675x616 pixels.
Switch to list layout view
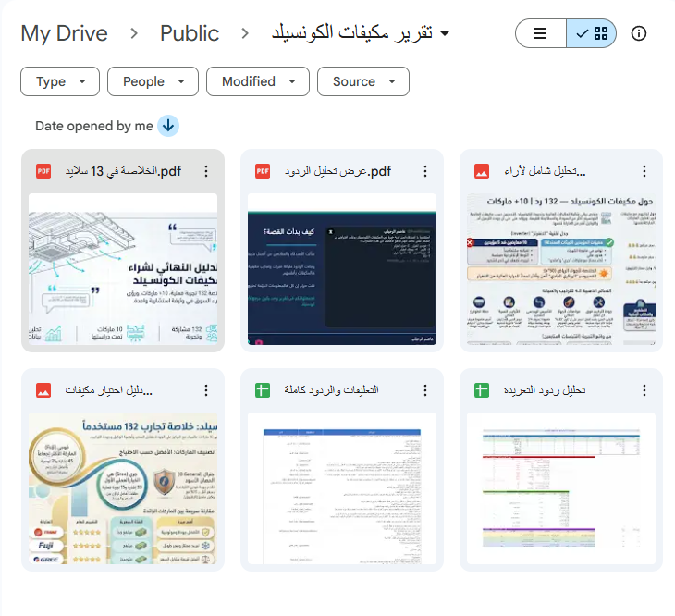pyautogui.click(x=540, y=33)
